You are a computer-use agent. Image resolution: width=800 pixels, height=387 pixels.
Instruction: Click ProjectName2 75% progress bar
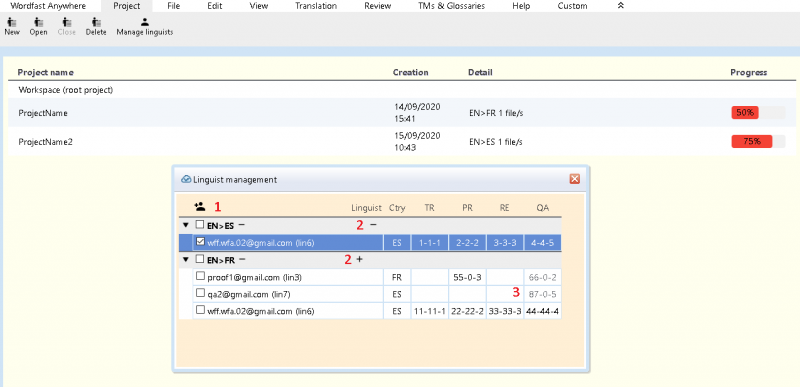tap(758, 141)
